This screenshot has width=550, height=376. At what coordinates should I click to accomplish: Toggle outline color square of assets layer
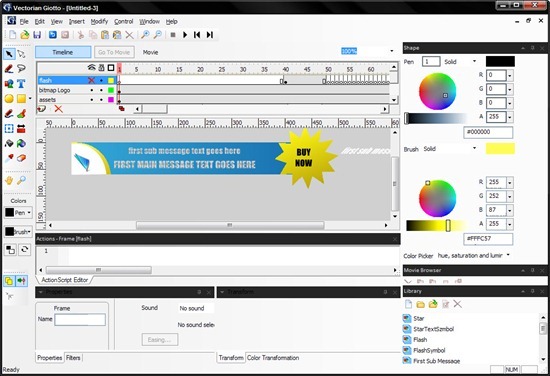click(x=111, y=100)
